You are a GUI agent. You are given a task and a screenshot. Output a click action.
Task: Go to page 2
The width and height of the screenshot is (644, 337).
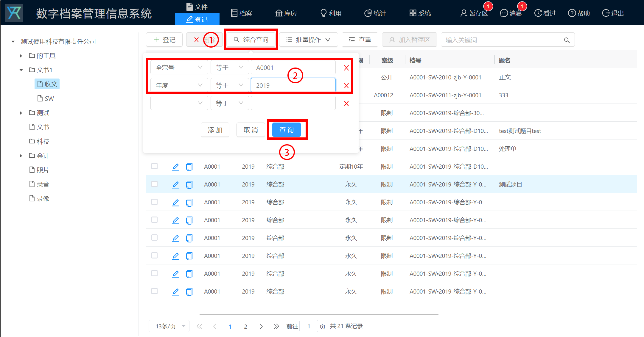[x=245, y=326]
